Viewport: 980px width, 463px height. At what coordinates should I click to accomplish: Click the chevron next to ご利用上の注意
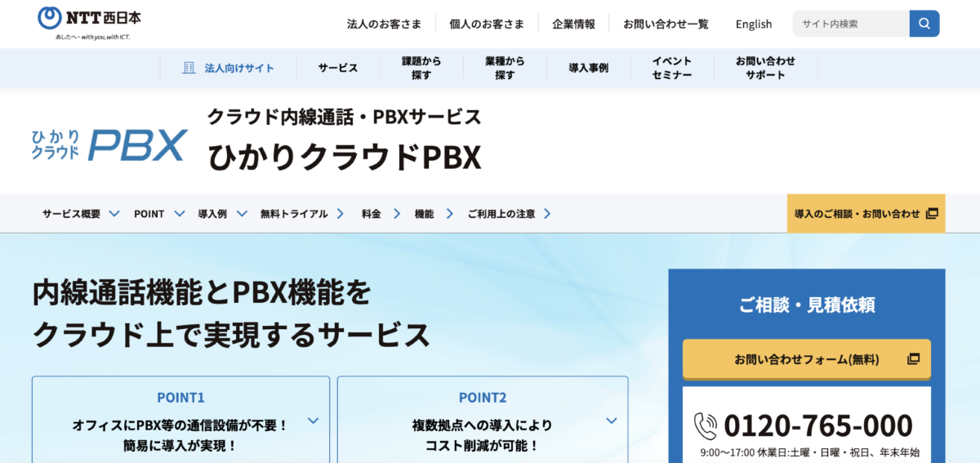[547, 214]
